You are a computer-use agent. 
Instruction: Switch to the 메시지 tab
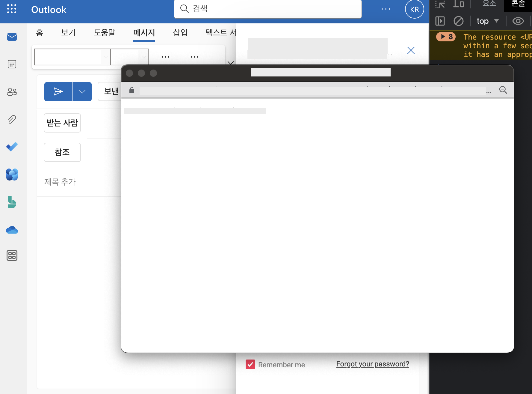click(144, 32)
